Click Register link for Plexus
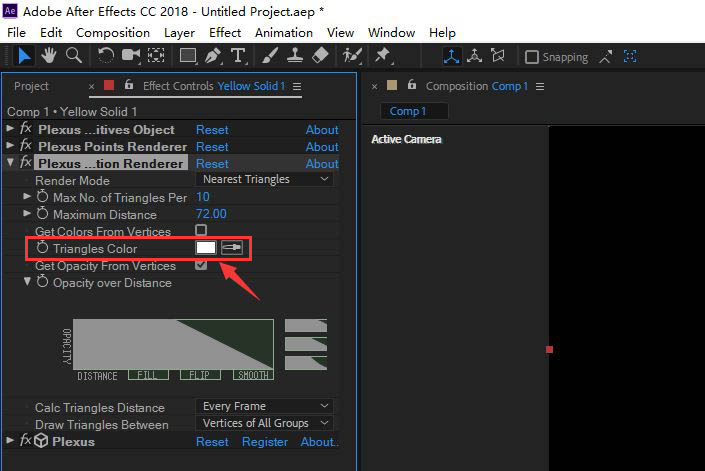This screenshot has height=471, width=705. 265,442
